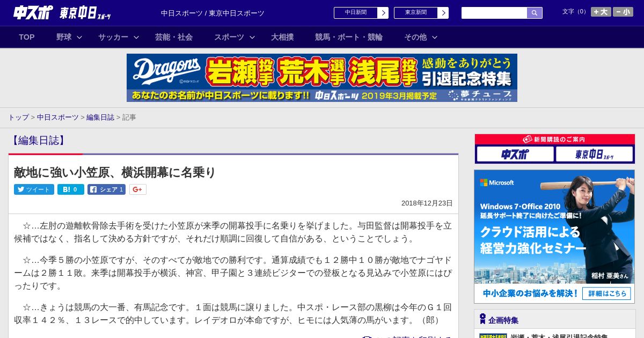Viewport: 644px width, 338px height.
Task: Open 芸能・社会 section
Action: [174, 37]
